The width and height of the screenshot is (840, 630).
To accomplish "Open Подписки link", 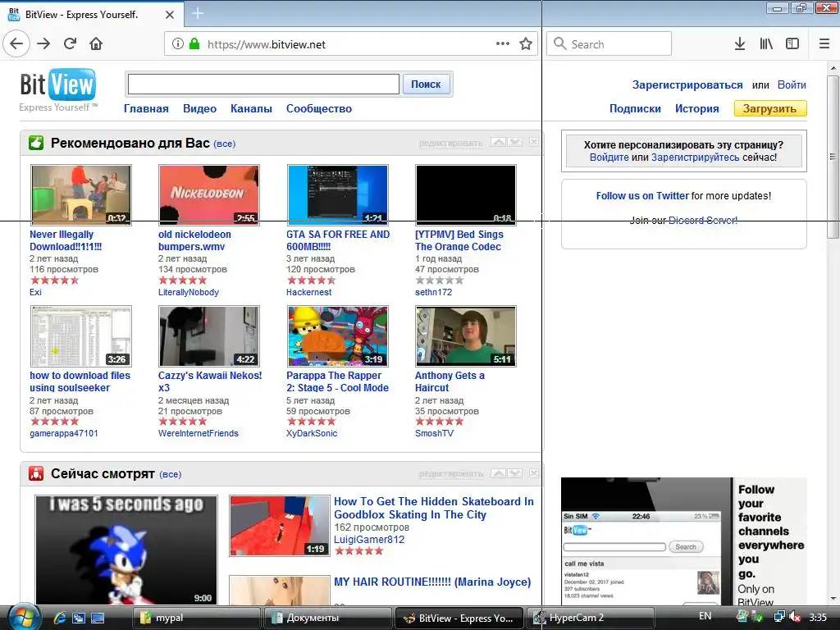I will pos(635,109).
